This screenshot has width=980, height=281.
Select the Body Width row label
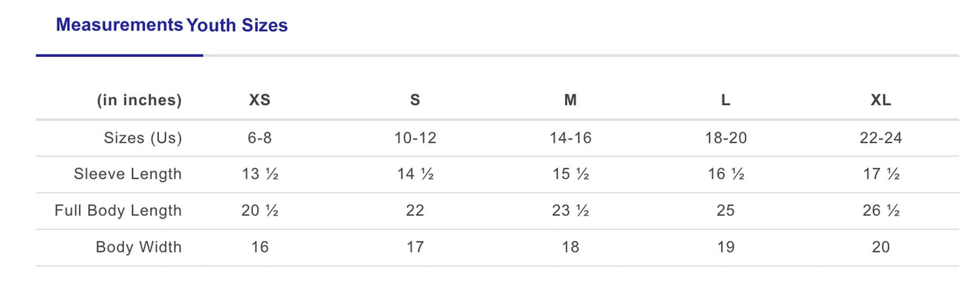point(139,247)
